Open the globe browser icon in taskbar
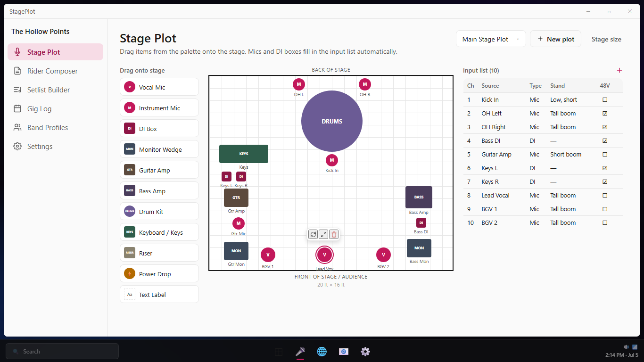Image resolution: width=644 pixels, height=362 pixels. [322, 351]
